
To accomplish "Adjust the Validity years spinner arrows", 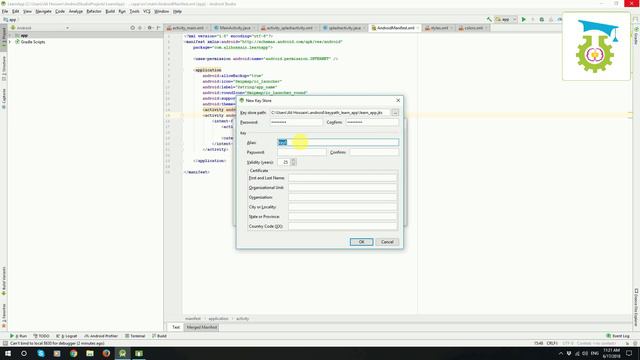I will pos(293,162).
